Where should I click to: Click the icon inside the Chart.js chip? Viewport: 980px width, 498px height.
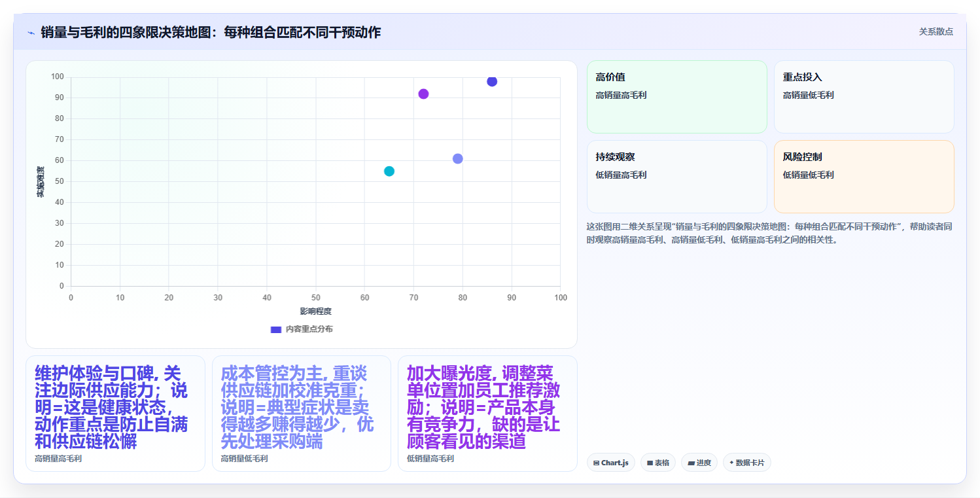596,463
